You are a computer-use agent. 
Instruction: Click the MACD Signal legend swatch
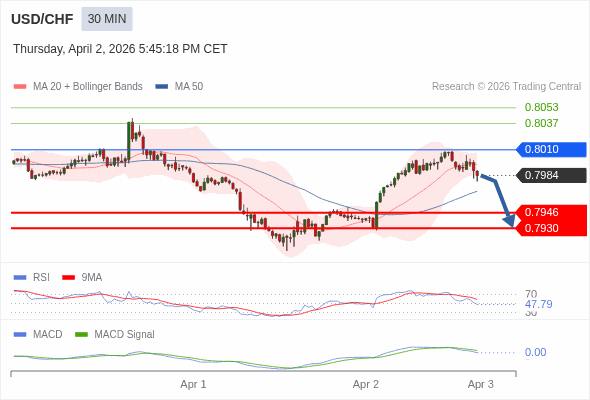coord(81,335)
